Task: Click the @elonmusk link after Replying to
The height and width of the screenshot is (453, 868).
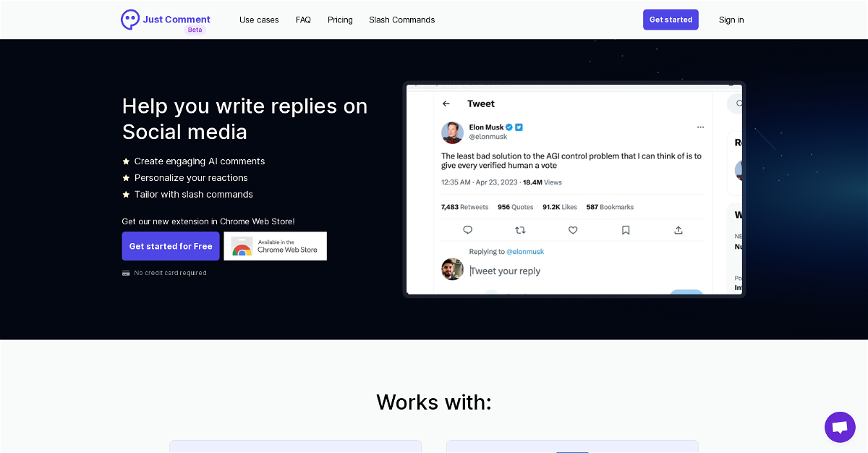Action: [525, 252]
